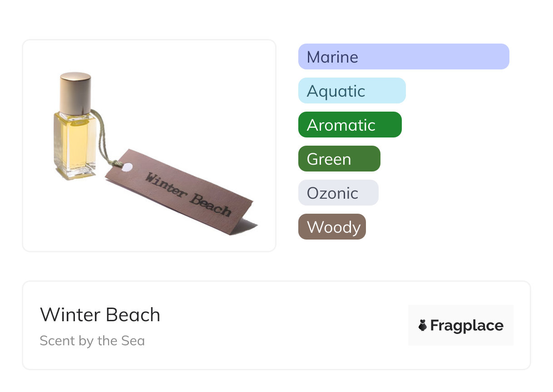The image size is (553, 392).
Task: Click the word Woody in brown bar
Action: [334, 227]
